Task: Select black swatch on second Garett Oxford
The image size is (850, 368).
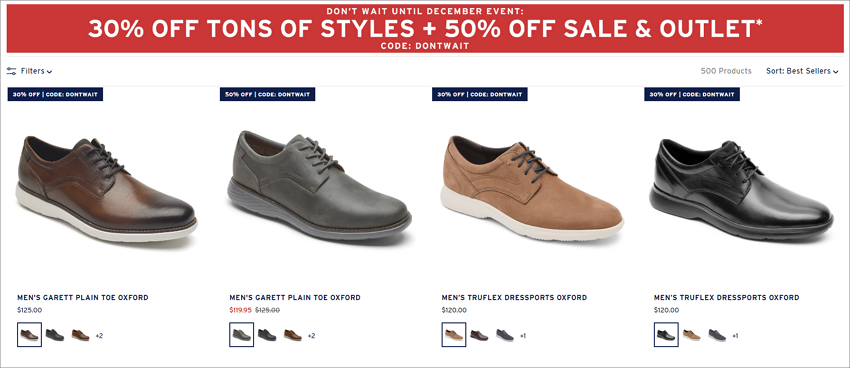Action: (x=267, y=335)
